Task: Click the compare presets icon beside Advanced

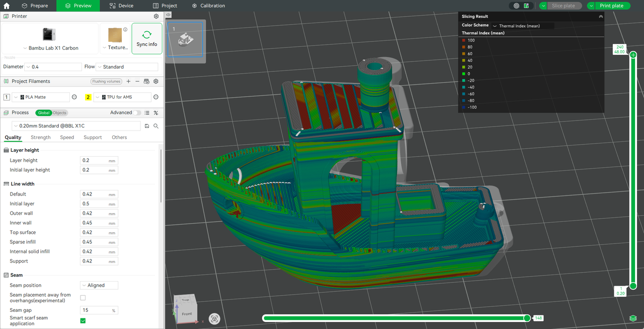Action: (156, 113)
